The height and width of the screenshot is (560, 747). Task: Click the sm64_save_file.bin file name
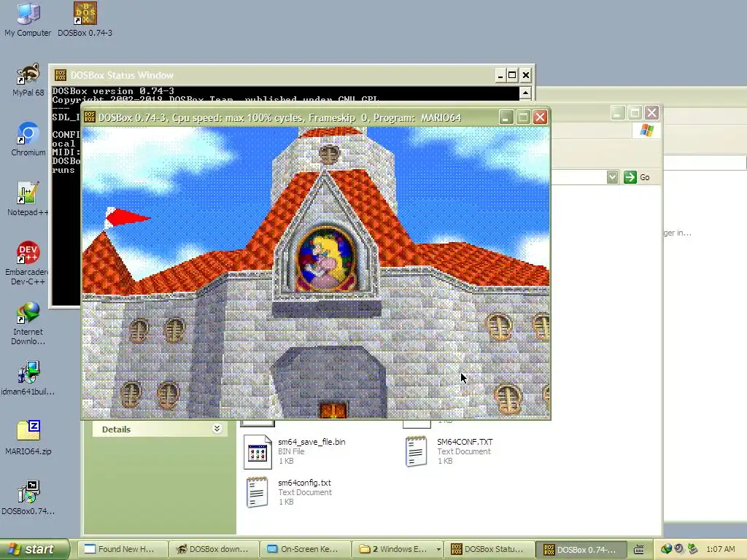click(311, 442)
